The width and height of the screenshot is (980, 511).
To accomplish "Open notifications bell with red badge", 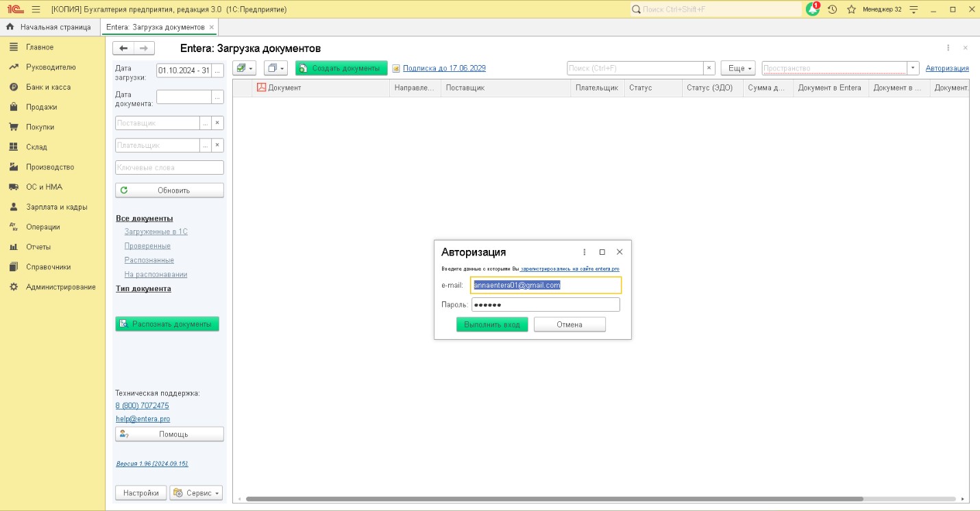I will pos(813,9).
